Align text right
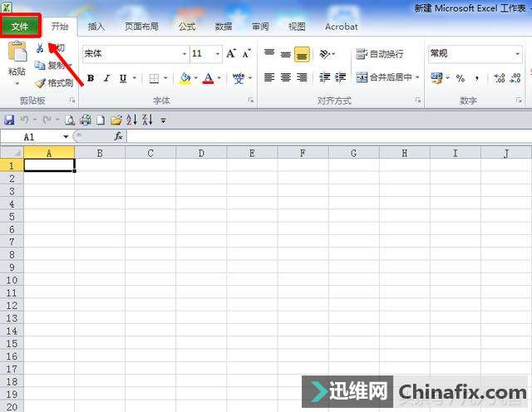The image size is (532, 412). [302, 77]
